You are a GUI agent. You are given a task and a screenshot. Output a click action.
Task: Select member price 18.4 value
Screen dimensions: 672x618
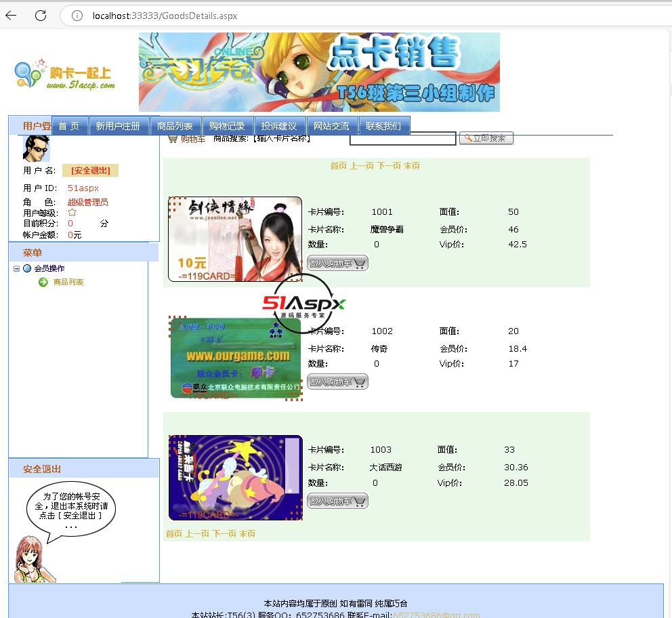pyautogui.click(x=518, y=349)
